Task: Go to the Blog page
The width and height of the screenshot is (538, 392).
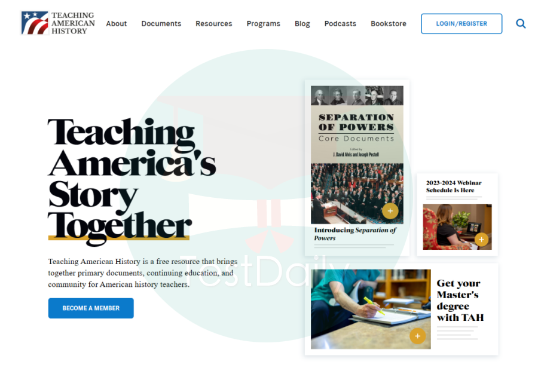Action: pos(302,24)
